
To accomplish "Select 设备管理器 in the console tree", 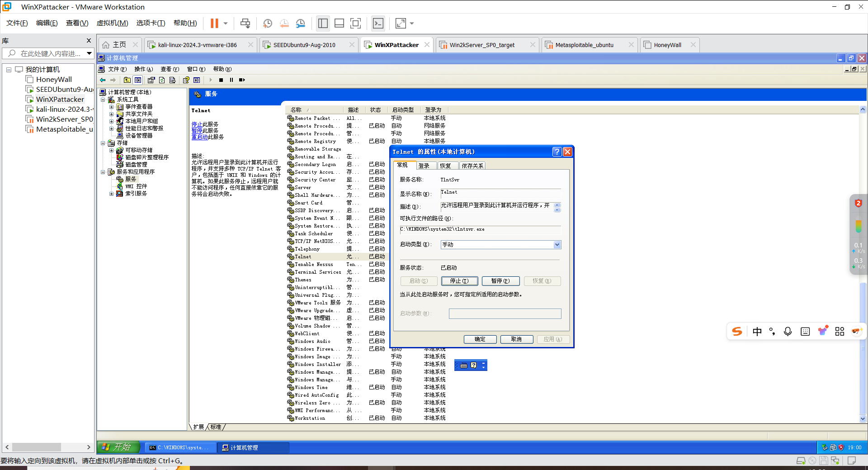I will pyautogui.click(x=139, y=136).
